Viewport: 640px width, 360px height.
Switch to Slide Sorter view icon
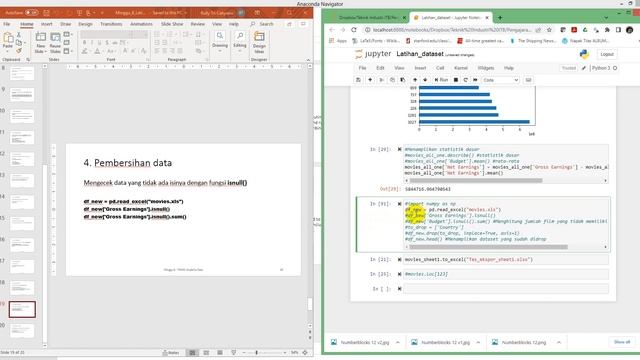pos(206,353)
